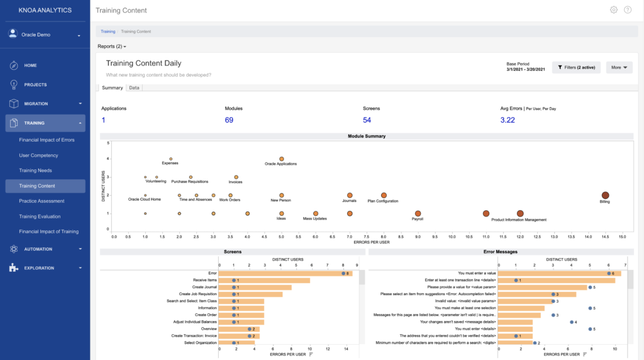
Task: Click the Create Job Requisition bar
Action: pyautogui.click(x=250, y=295)
